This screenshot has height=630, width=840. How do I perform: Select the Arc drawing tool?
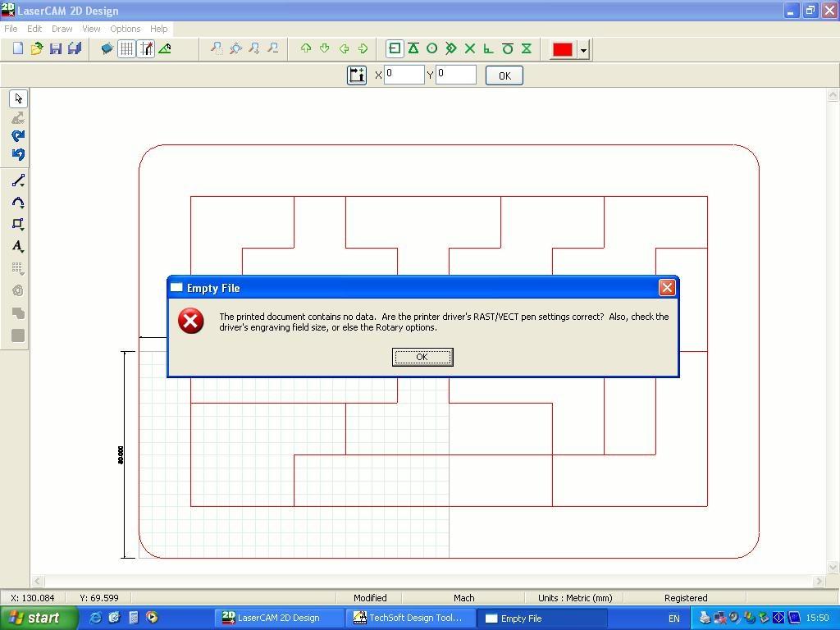coord(18,203)
